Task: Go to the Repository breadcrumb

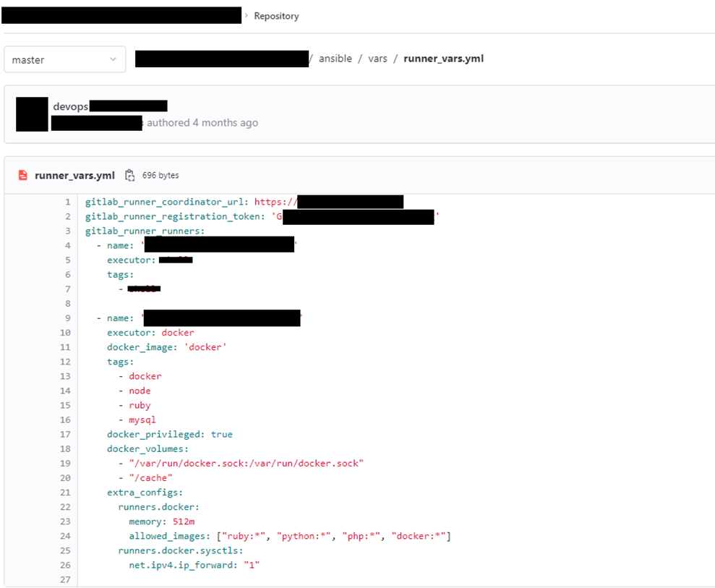Action: (x=276, y=16)
